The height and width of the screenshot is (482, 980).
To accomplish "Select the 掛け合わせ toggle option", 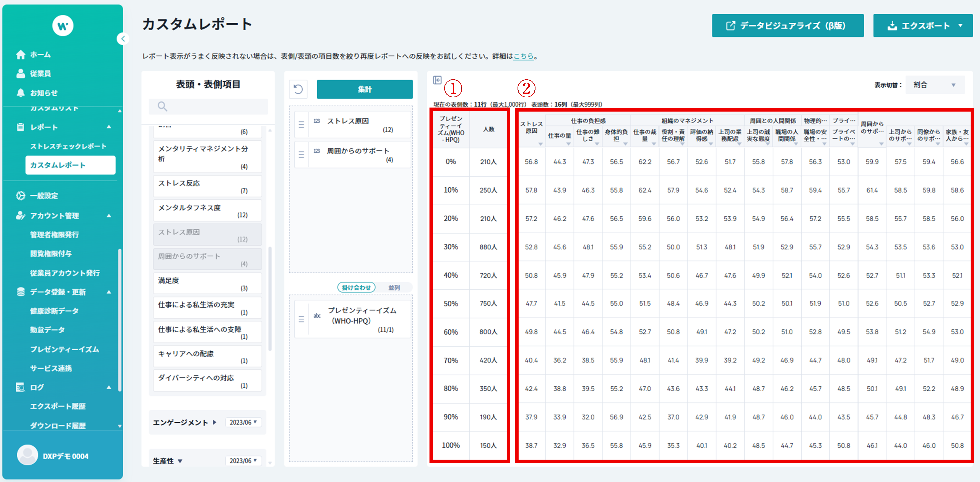I will (357, 288).
